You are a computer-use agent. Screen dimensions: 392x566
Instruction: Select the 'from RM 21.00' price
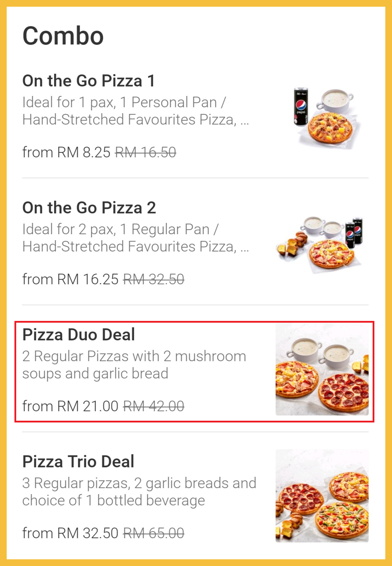point(70,406)
